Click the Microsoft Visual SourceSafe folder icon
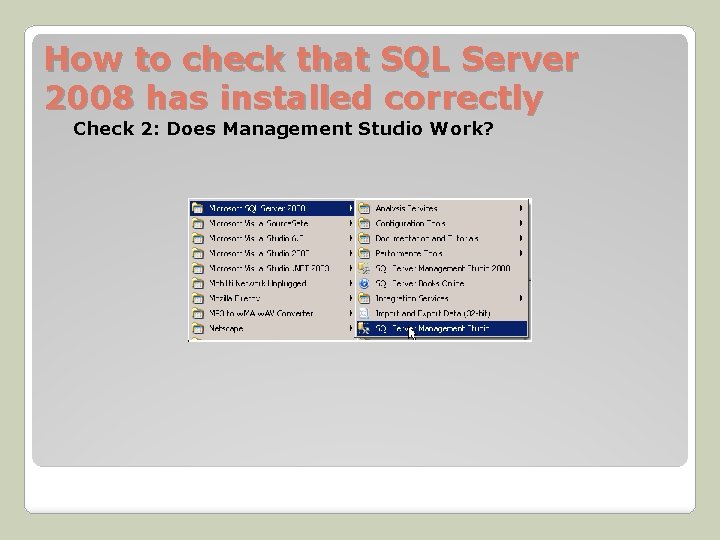720x540 pixels. [198, 224]
